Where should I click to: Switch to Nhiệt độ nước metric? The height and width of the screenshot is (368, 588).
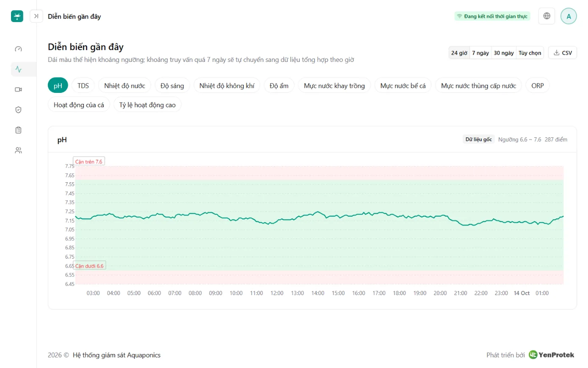click(x=125, y=86)
